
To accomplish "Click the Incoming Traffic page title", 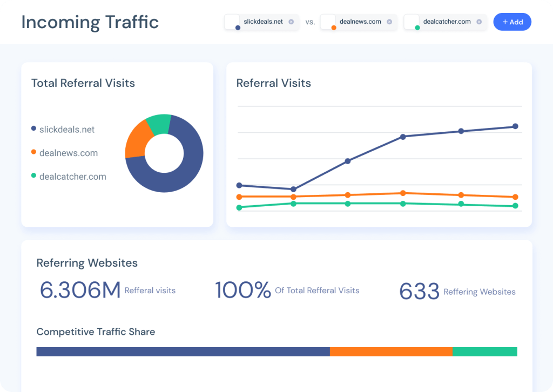I will tap(90, 22).
